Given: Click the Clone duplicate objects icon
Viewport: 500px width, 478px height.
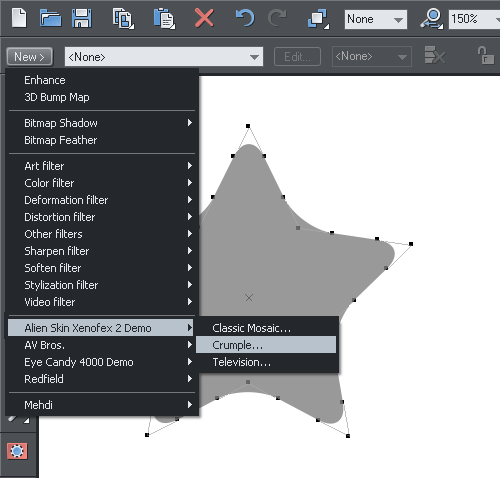Looking at the screenshot, I should 318,19.
